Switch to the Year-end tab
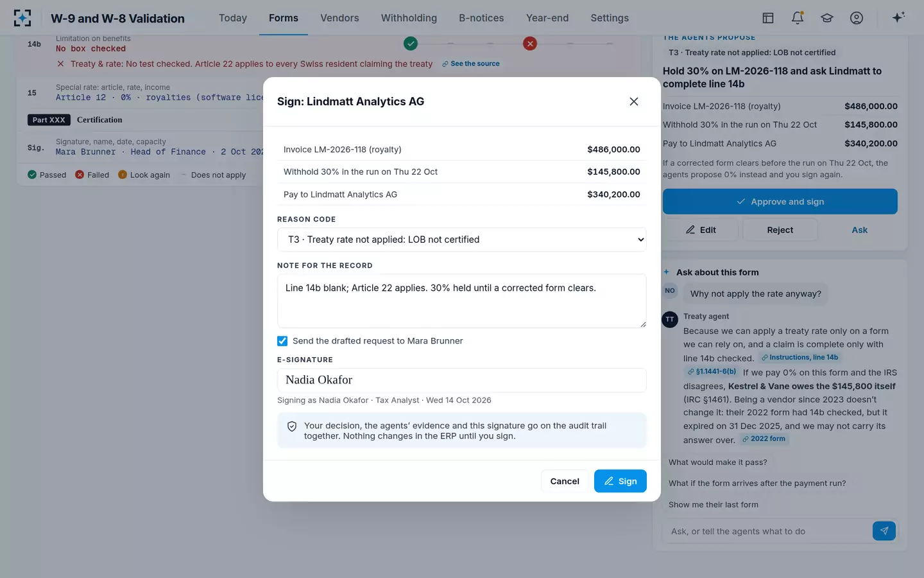 tap(547, 18)
